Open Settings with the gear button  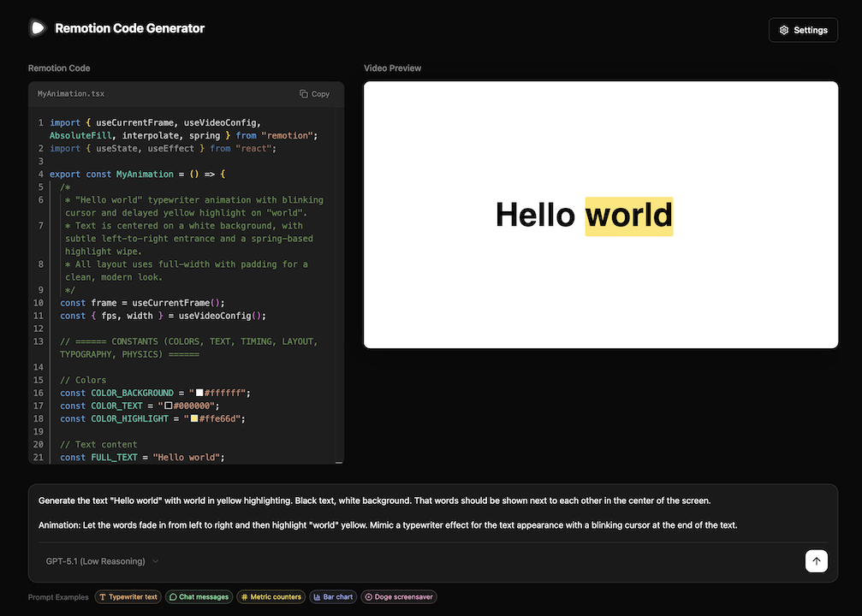tap(802, 30)
